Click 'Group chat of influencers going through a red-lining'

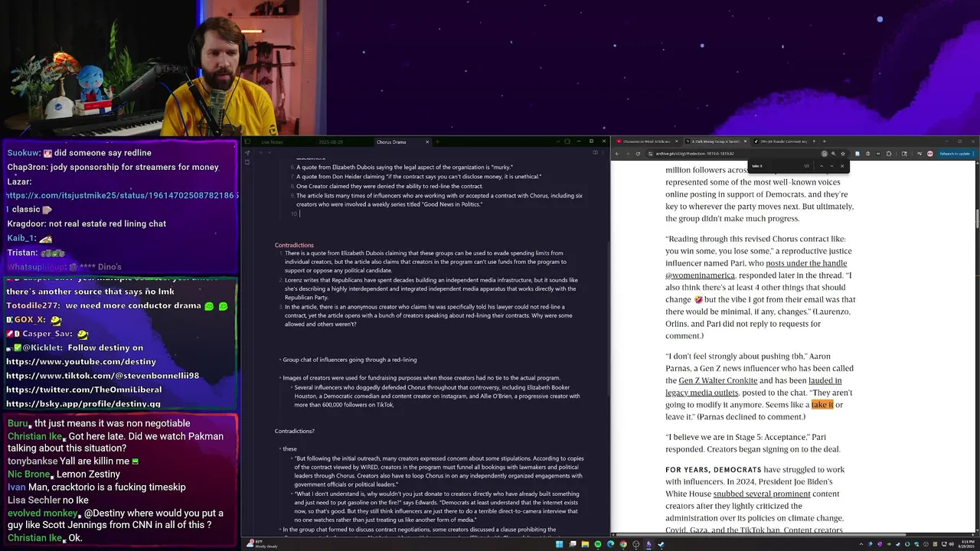click(350, 360)
